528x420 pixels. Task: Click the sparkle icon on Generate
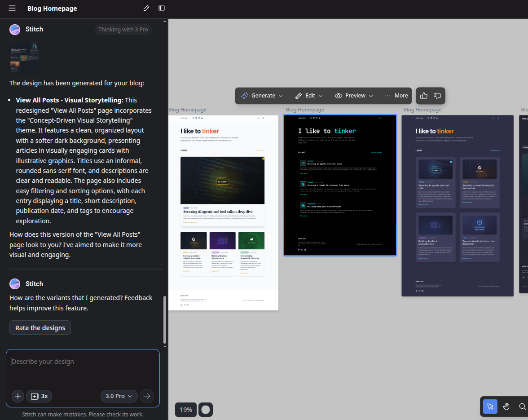pyautogui.click(x=244, y=96)
